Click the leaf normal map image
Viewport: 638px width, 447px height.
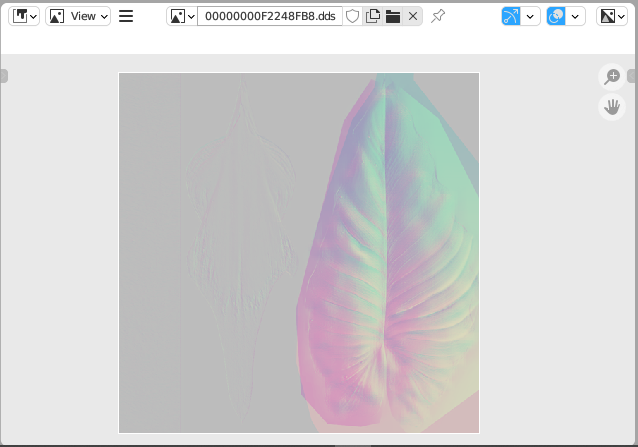pyautogui.click(x=299, y=253)
